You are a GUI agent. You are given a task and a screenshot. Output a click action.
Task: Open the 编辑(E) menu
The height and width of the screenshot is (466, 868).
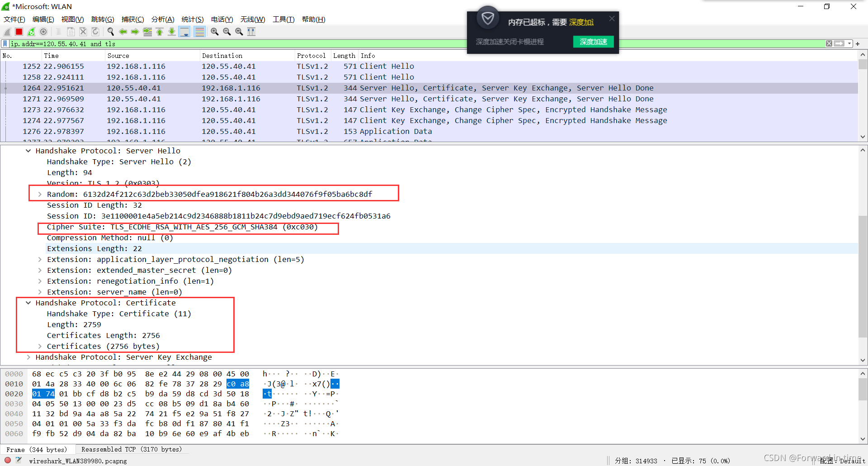pos(43,19)
